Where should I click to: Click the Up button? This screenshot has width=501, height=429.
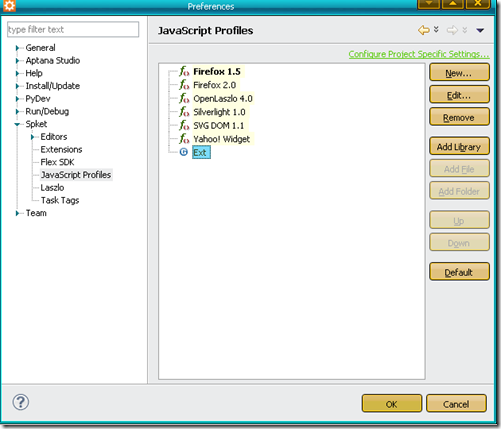point(459,220)
